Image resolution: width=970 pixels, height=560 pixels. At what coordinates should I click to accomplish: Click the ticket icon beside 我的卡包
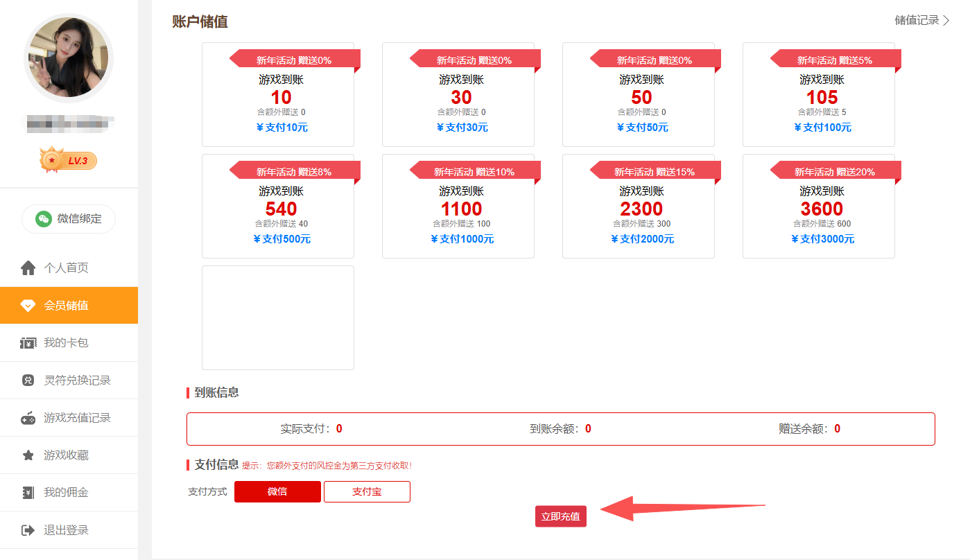point(28,343)
